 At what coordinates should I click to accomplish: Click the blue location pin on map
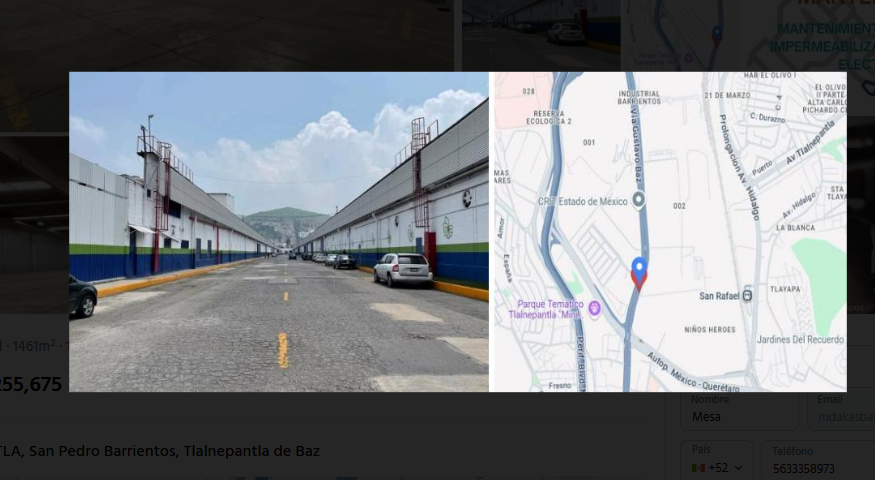coord(639,273)
